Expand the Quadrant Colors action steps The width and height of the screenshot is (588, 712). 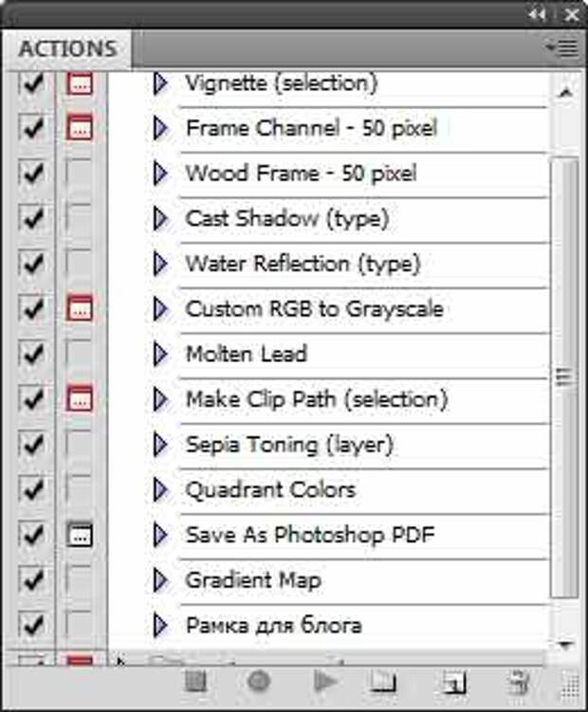point(160,489)
